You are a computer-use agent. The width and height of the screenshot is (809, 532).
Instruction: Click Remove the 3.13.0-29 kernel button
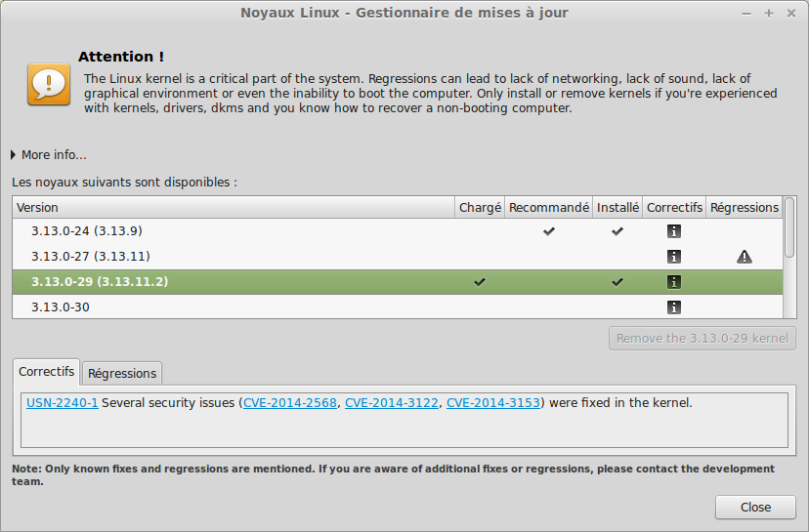(703, 338)
